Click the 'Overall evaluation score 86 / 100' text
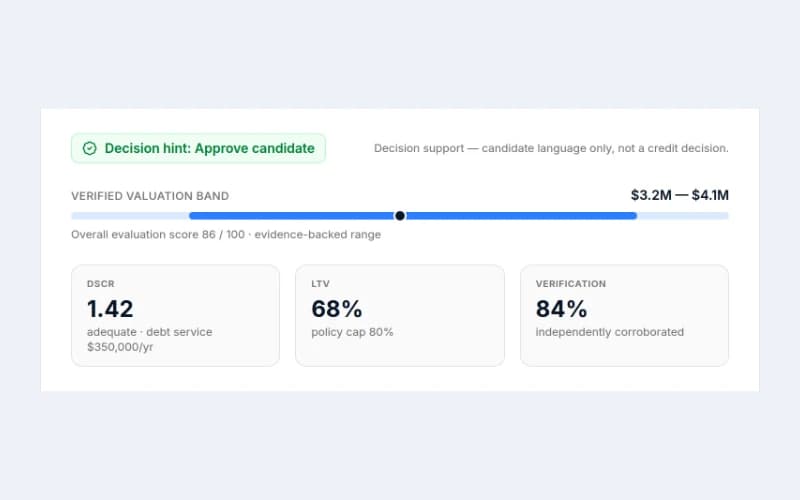The height and width of the screenshot is (500, 800). pos(158,235)
